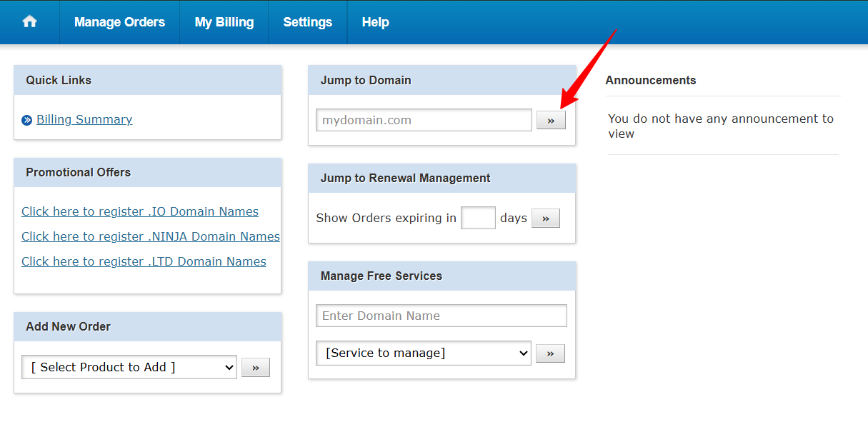Click the register .IO Domain Names link
The width and height of the screenshot is (868, 422).
140,211
